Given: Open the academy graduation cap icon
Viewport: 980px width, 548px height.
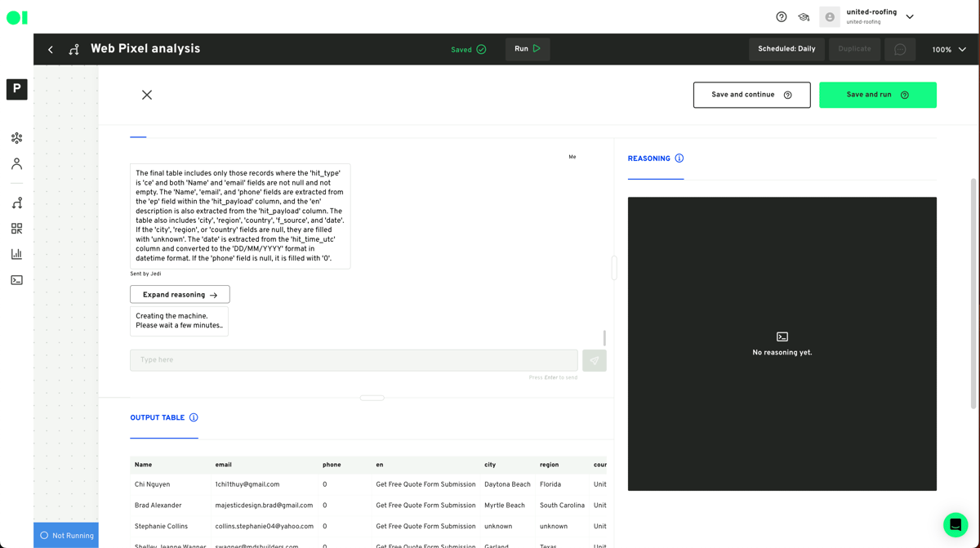Looking at the screenshot, I should click(x=804, y=17).
